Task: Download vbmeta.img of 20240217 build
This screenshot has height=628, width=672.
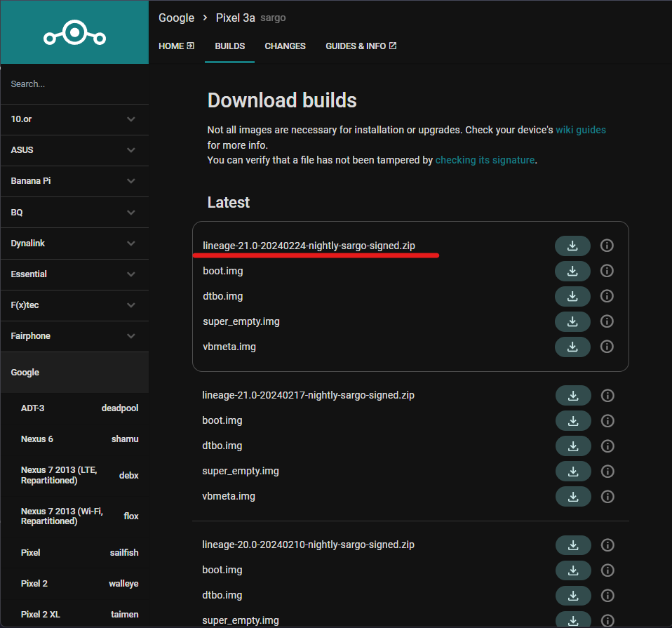Action: tap(573, 496)
